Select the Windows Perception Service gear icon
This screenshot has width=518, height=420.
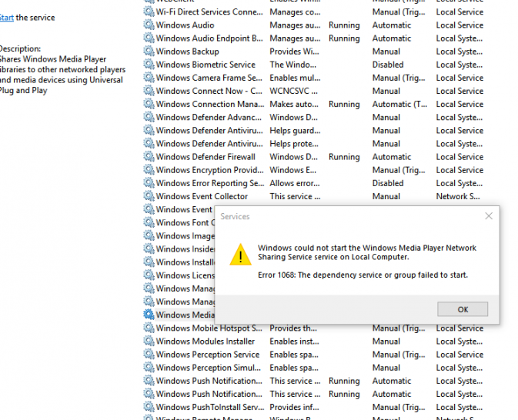pos(149,355)
